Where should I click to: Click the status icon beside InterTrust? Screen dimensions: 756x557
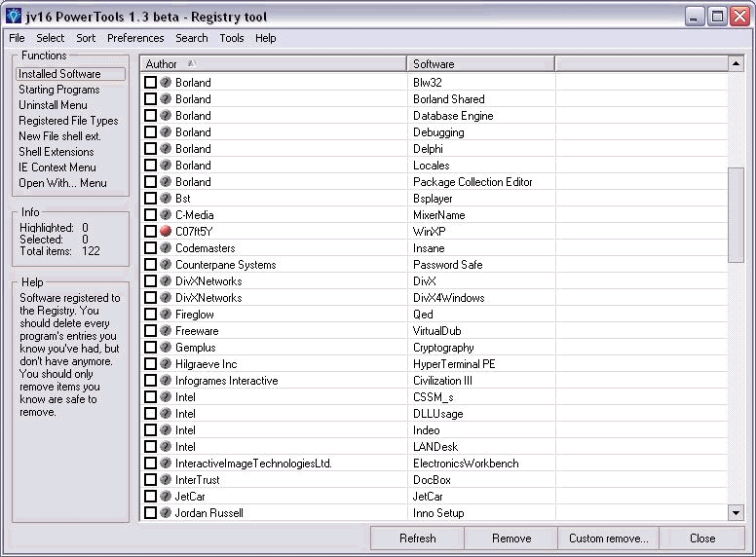pyautogui.click(x=166, y=479)
